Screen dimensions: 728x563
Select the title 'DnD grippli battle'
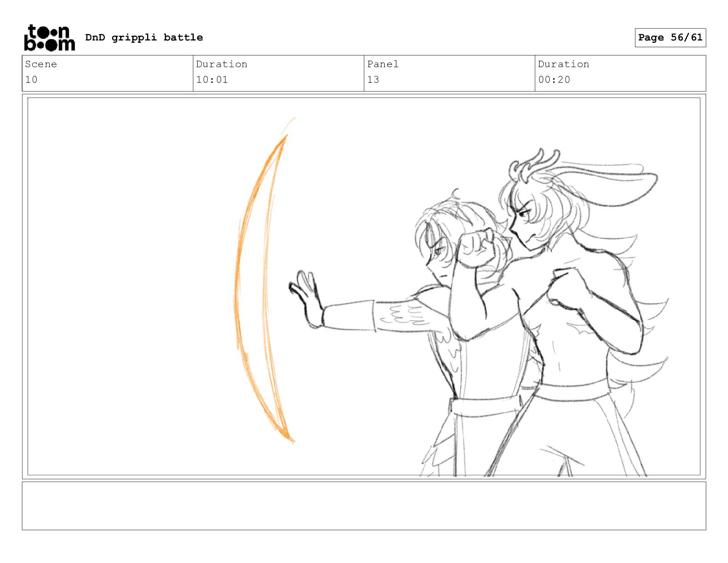tap(144, 37)
